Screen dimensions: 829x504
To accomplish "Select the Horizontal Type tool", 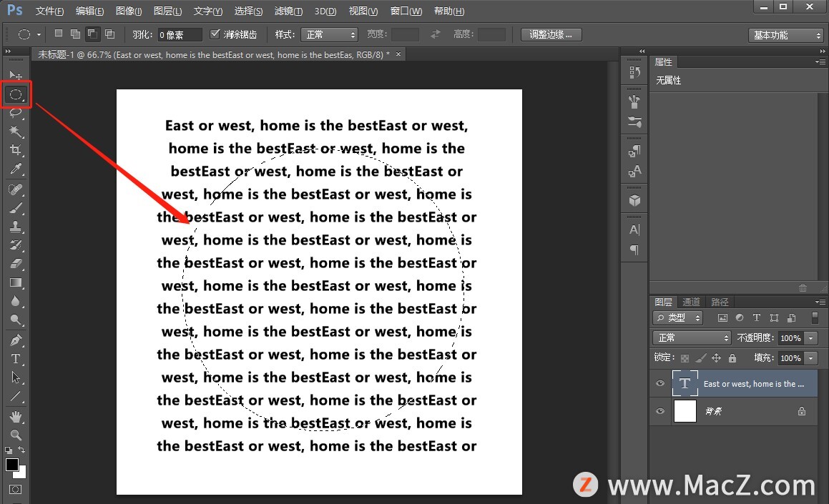I will coord(15,359).
